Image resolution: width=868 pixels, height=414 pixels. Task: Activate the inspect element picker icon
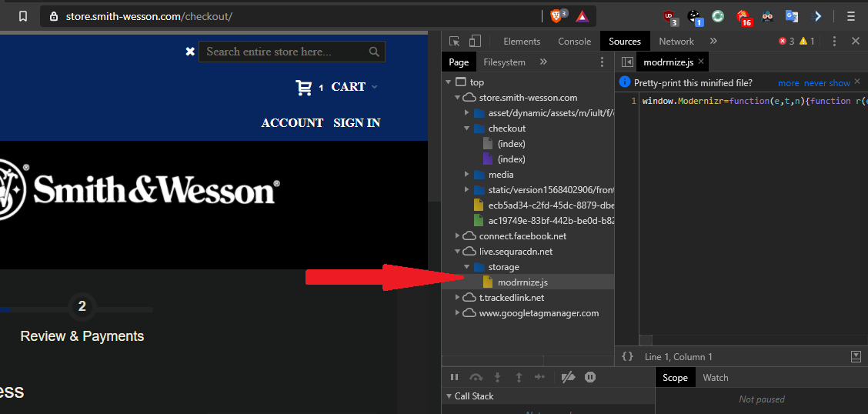(455, 41)
